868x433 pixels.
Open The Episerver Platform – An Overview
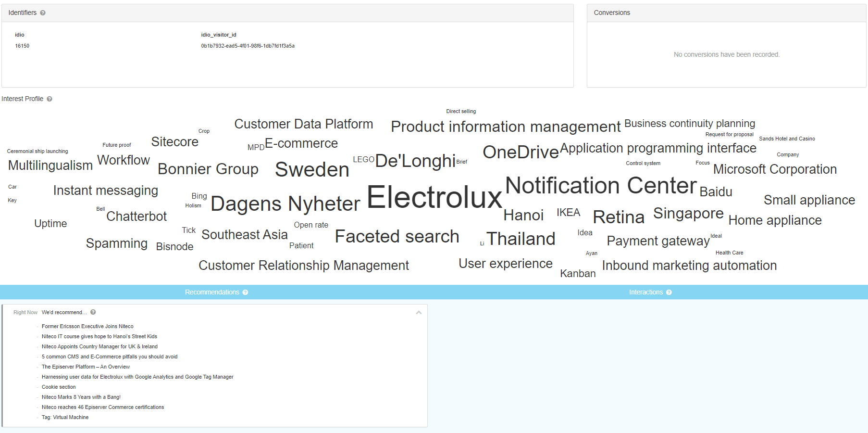click(x=86, y=367)
